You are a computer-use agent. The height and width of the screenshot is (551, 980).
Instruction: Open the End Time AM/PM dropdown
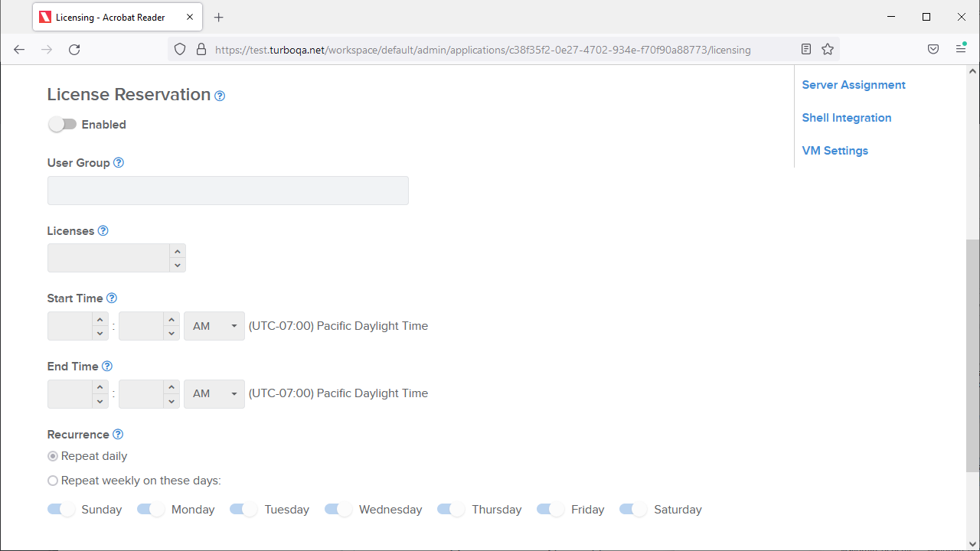(214, 394)
